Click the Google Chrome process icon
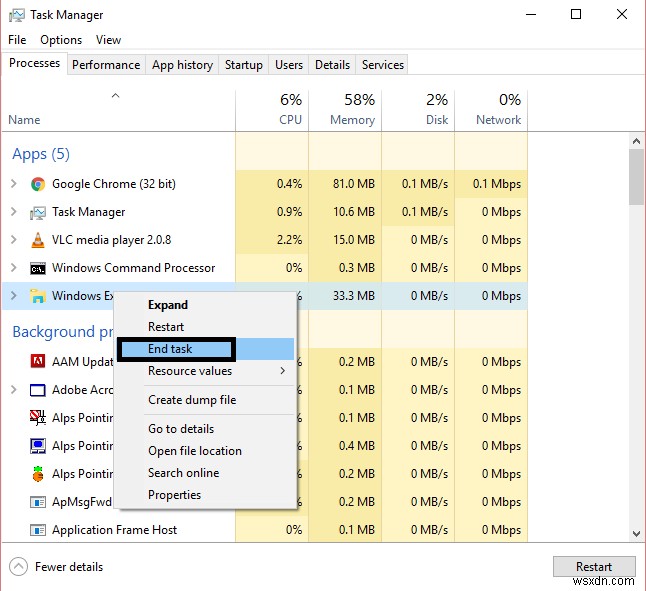Viewport: 646px width, 591px height. (x=38, y=184)
